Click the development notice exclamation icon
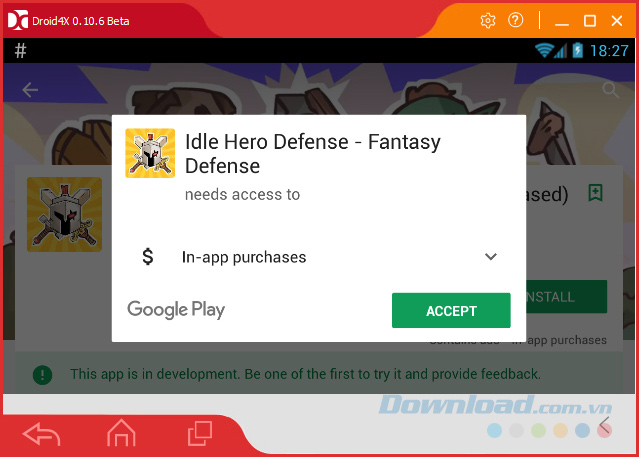The height and width of the screenshot is (457, 639). point(42,374)
